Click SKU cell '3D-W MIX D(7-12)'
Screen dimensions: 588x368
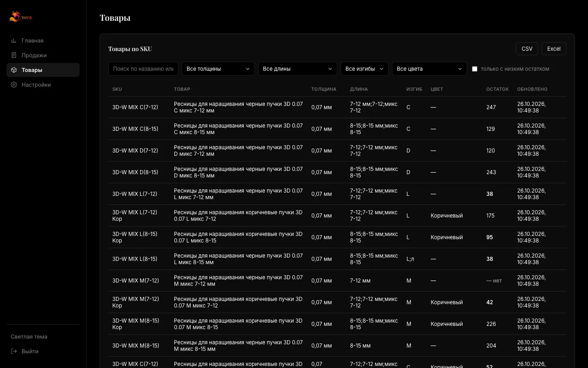tap(135, 150)
